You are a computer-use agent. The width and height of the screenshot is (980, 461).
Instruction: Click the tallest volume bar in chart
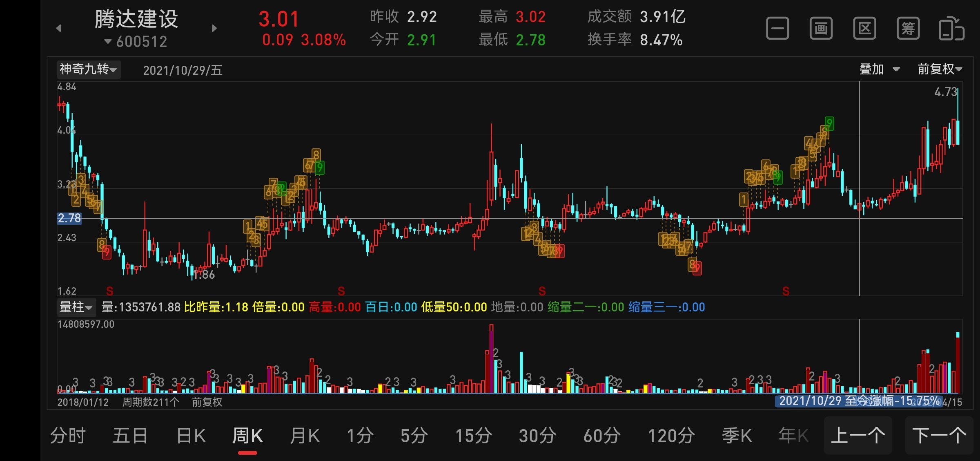click(491, 359)
